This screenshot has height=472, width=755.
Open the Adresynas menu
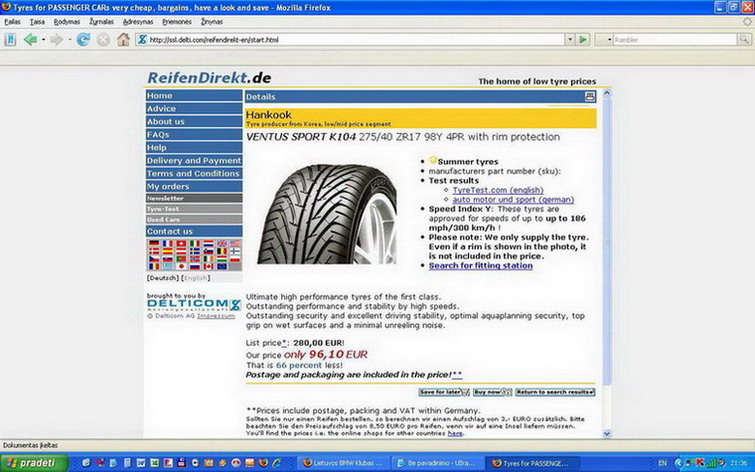point(138,22)
